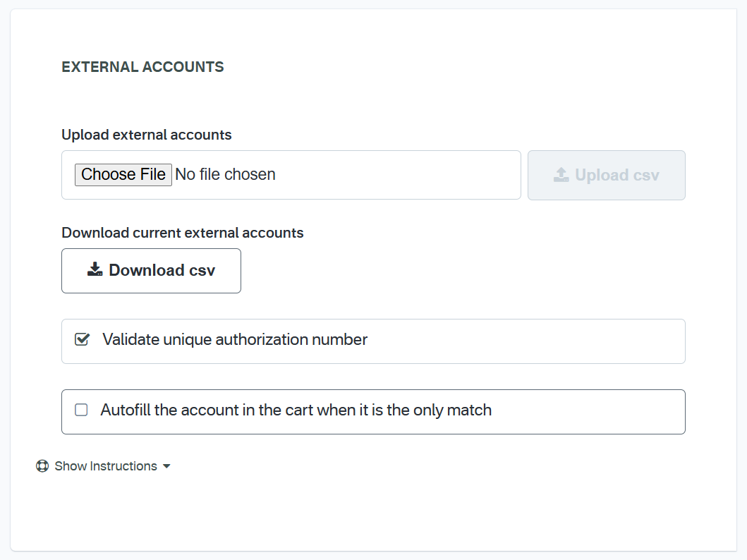The width and height of the screenshot is (747, 560).
Task: Click the download tray icon
Action: coord(95,270)
